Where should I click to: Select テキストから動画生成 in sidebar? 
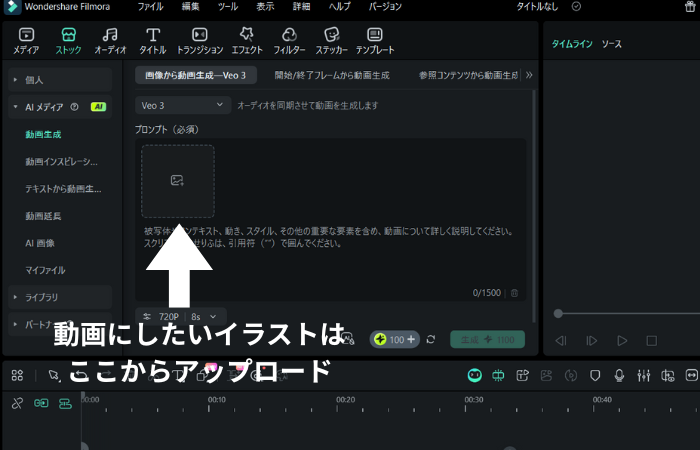(63, 189)
